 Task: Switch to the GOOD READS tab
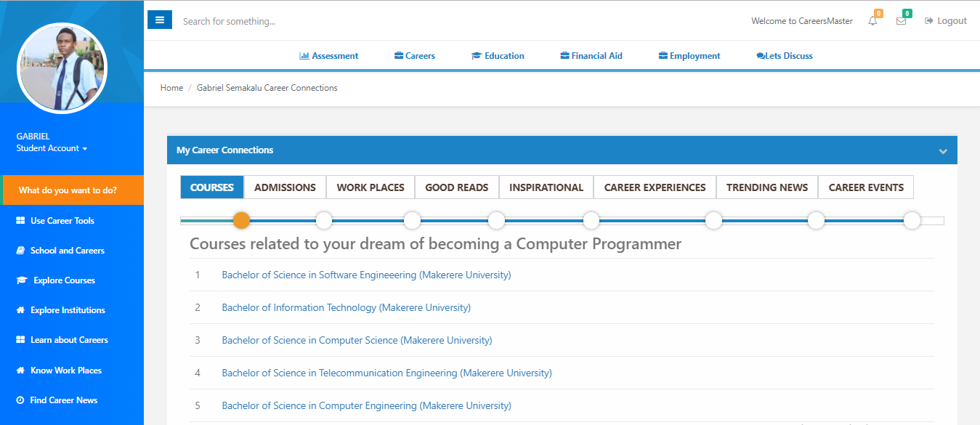click(457, 187)
